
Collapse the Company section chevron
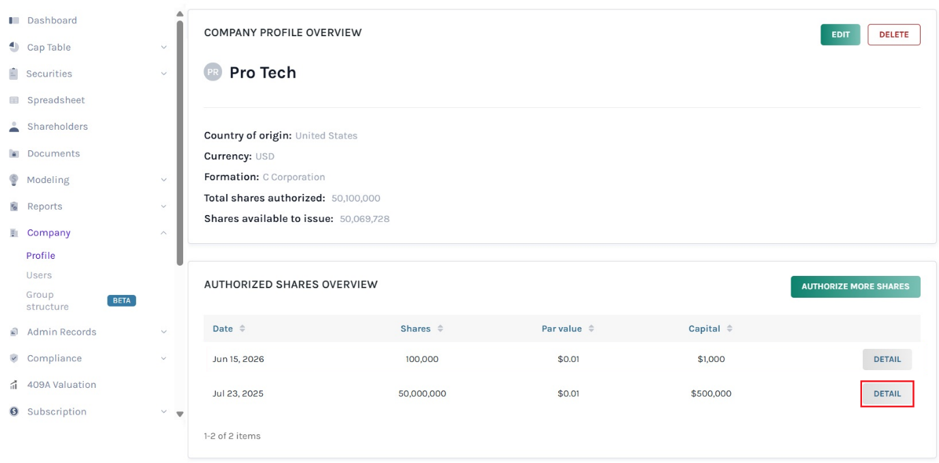(163, 233)
